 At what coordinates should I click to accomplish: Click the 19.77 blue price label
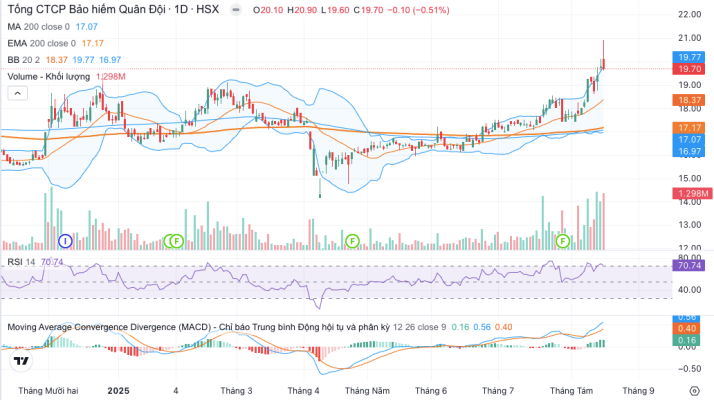(x=688, y=57)
